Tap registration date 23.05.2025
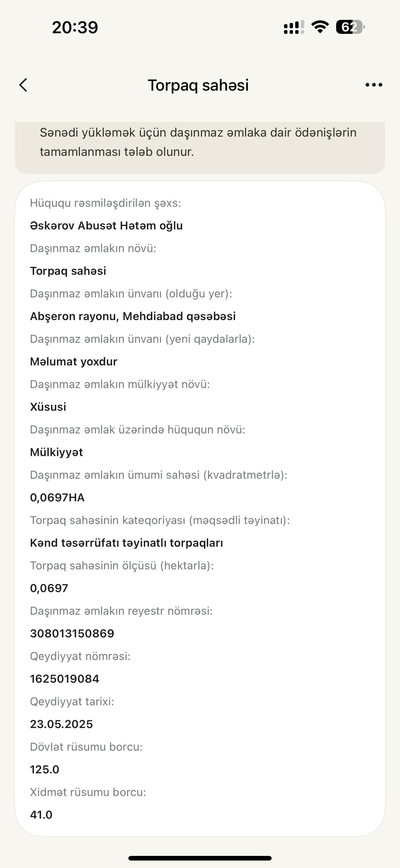This screenshot has width=400, height=868. [61, 724]
